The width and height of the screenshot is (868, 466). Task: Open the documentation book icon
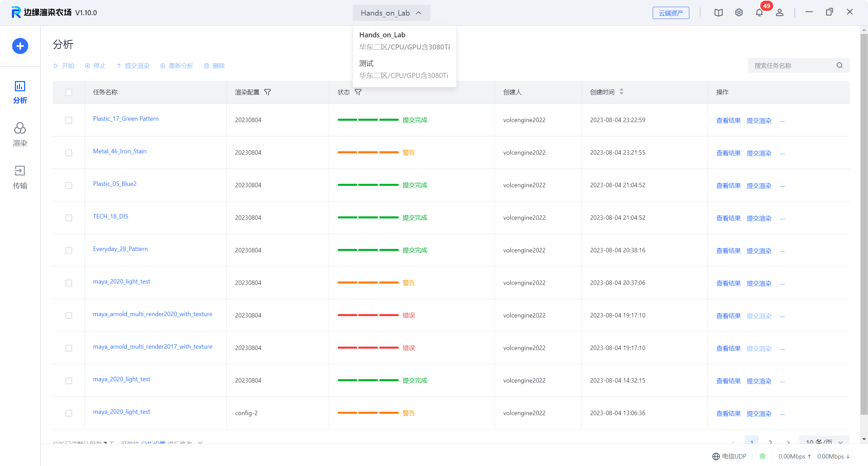point(718,13)
